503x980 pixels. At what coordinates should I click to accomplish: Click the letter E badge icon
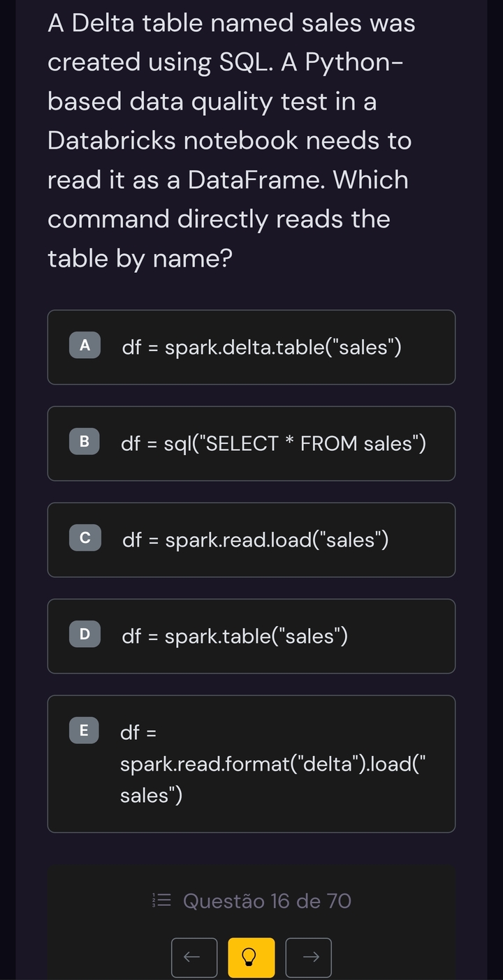[x=85, y=731]
